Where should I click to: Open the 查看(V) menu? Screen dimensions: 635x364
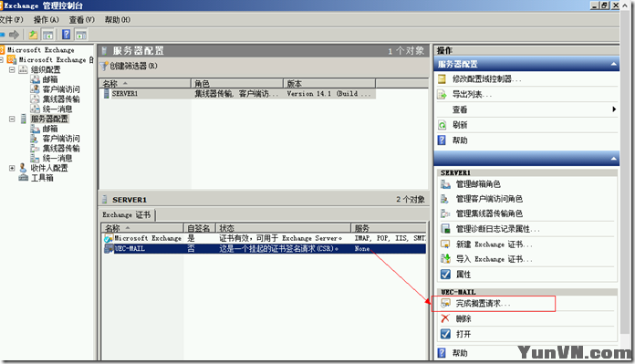pyautogui.click(x=82, y=19)
